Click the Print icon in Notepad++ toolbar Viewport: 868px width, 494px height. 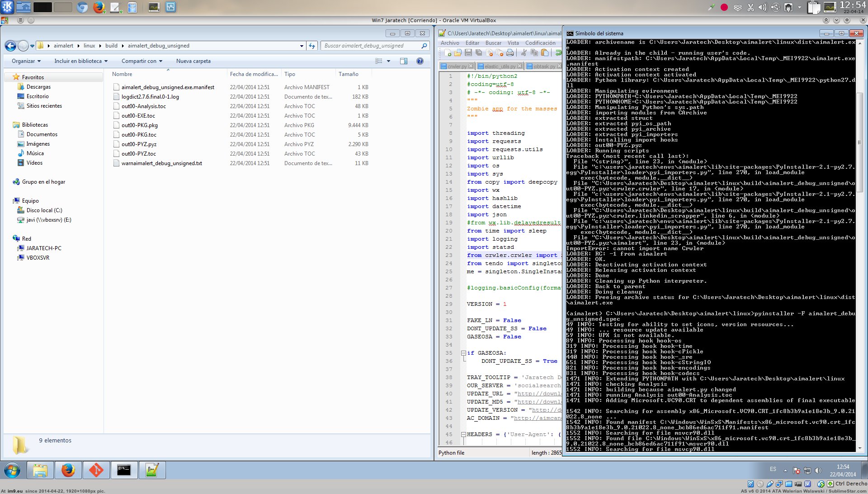coord(510,53)
